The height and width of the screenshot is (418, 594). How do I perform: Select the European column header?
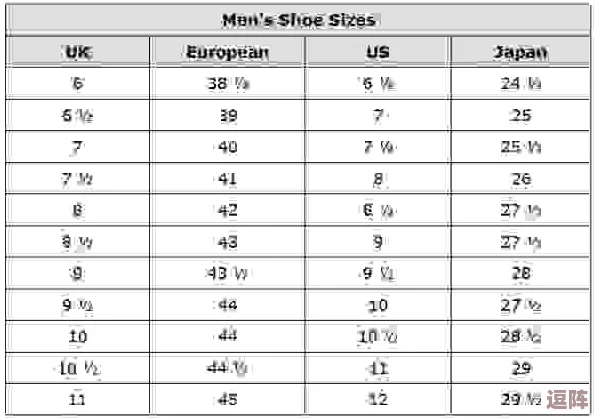[x=227, y=52]
